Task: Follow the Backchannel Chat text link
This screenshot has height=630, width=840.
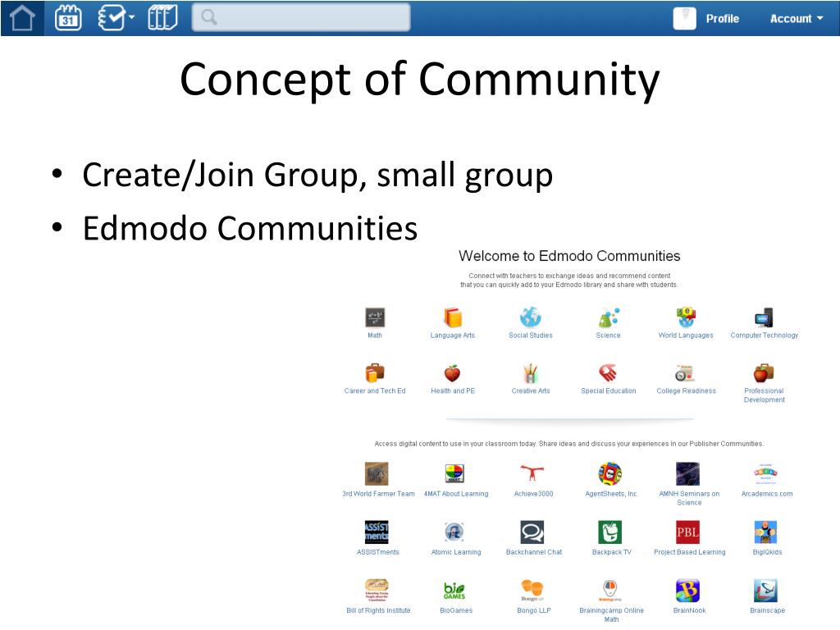Action: (x=534, y=552)
